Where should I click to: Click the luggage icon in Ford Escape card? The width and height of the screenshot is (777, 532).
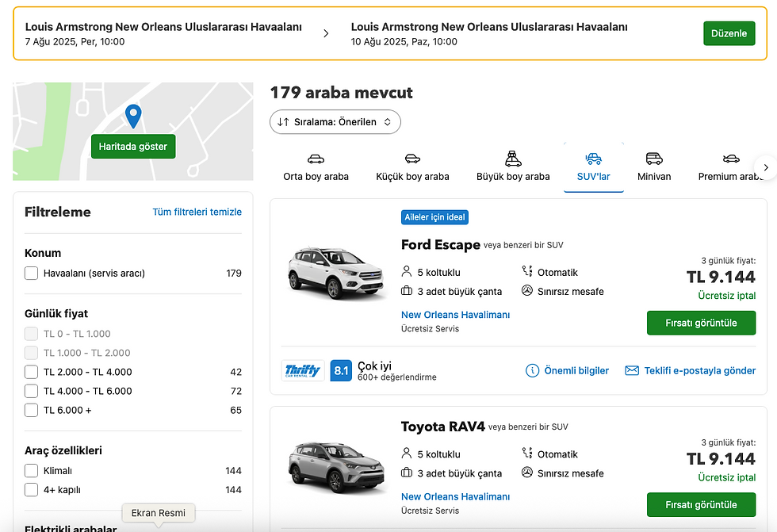(x=406, y=291)
